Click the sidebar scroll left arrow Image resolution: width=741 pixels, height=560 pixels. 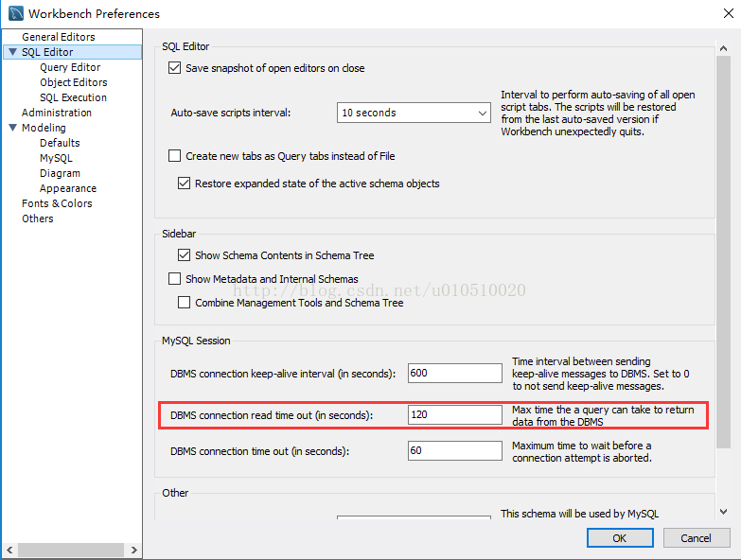pos(9,550)
